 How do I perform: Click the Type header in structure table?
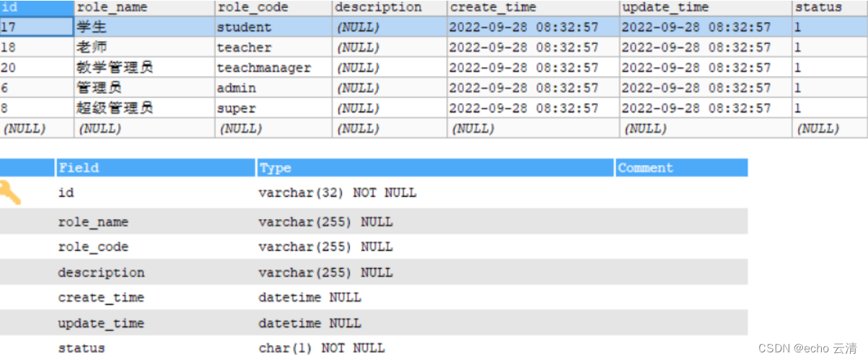[436, 168]
